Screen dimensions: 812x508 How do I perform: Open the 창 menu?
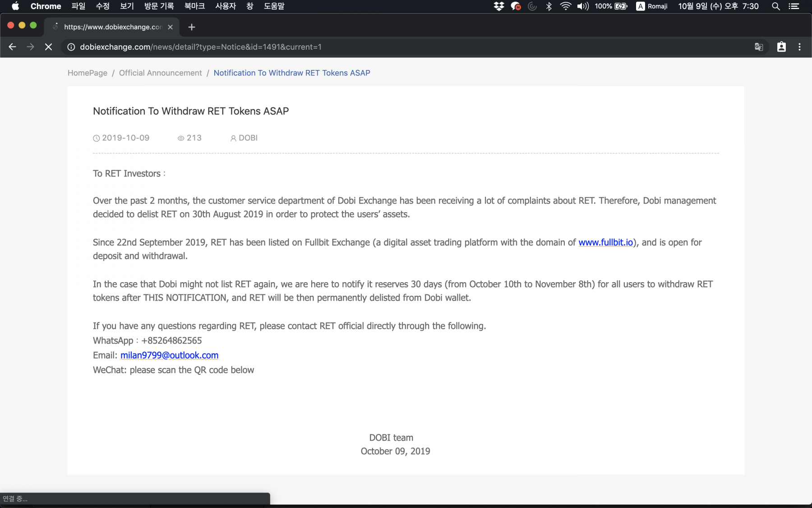pyautogui.click(x=250, y=6)
